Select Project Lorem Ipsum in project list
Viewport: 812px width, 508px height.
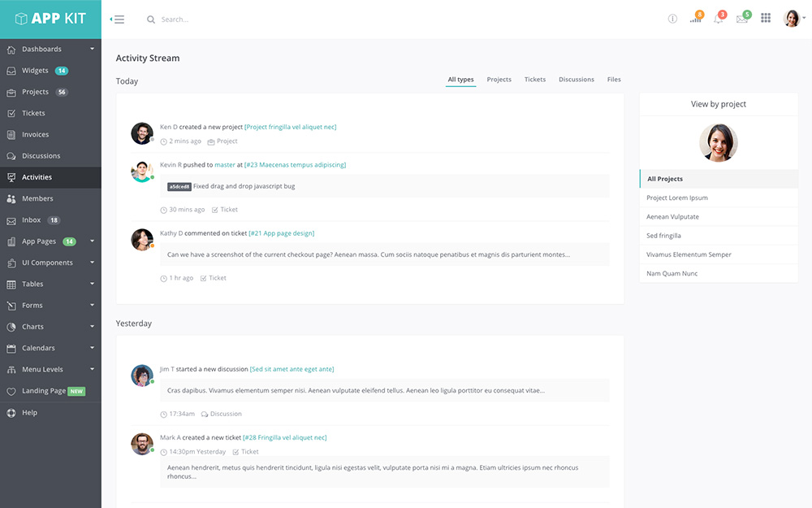677,198
